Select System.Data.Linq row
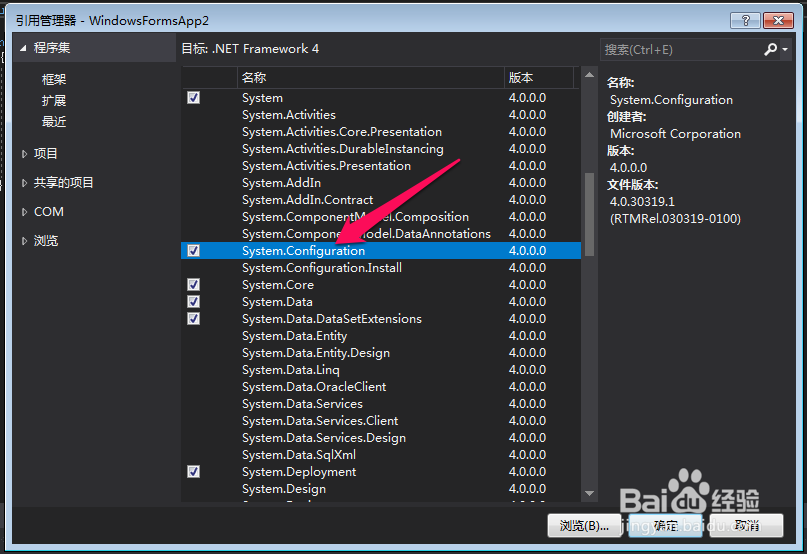 [x=381, y=370]
